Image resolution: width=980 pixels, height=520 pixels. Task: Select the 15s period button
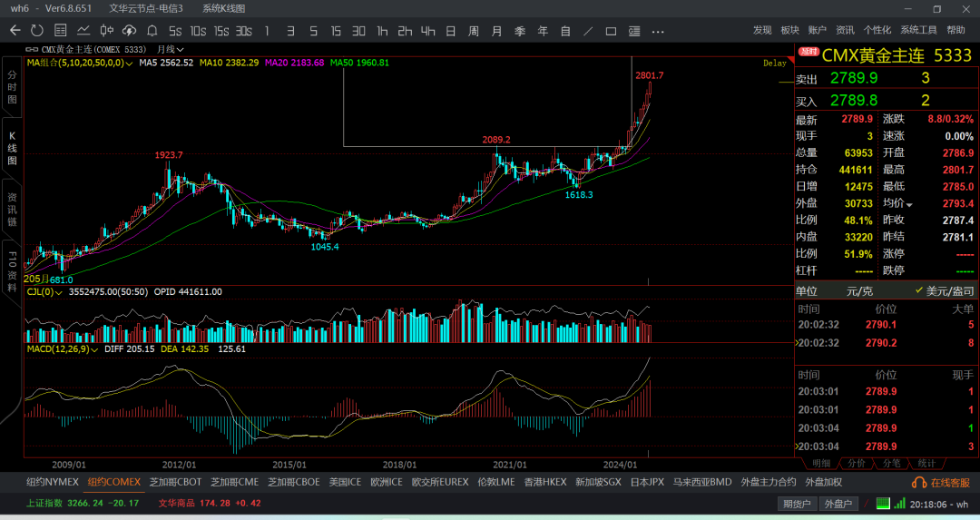click(x=221, y=31)
